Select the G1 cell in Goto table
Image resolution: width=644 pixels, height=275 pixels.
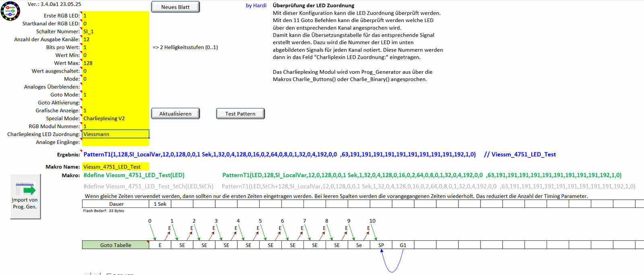tap(403, 245)
